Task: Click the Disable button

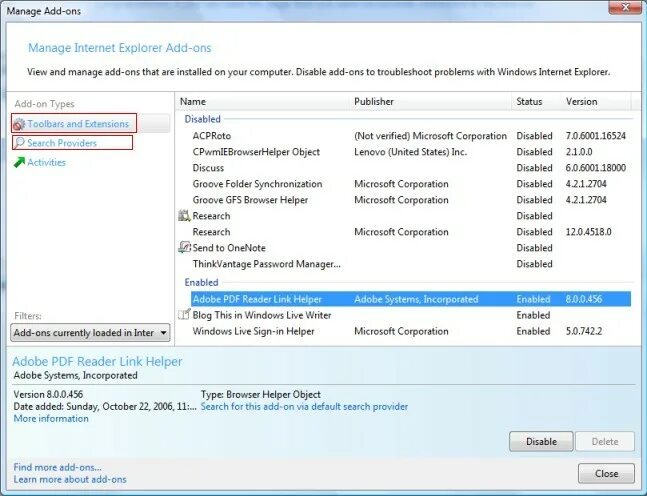Action: tap(541, 442)
